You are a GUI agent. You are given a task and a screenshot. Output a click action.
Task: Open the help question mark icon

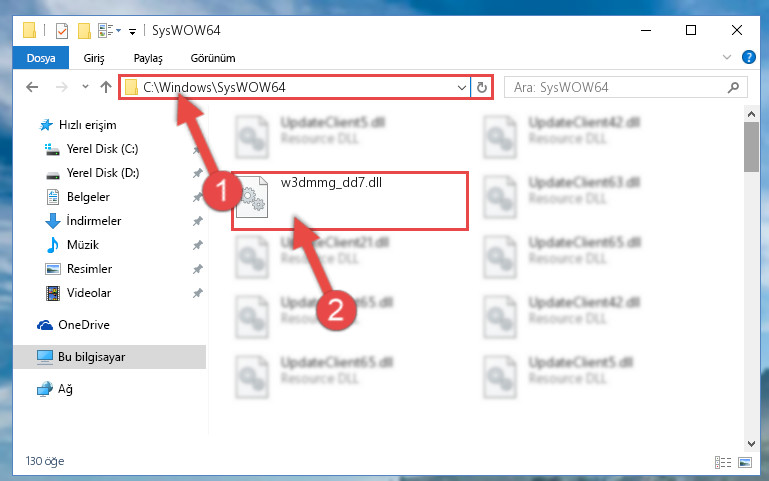(x=748, y=57)
